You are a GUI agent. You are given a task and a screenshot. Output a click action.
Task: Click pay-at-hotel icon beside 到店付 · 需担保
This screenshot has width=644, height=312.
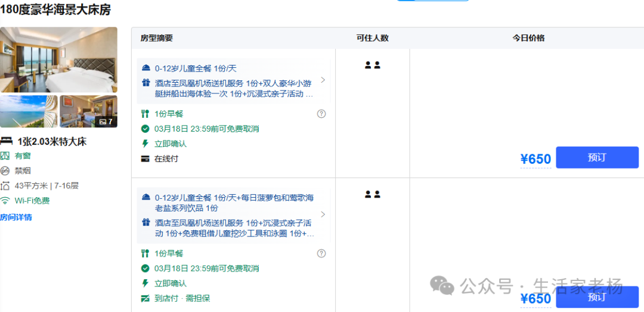pyautogui.click(x=145, y=298)
